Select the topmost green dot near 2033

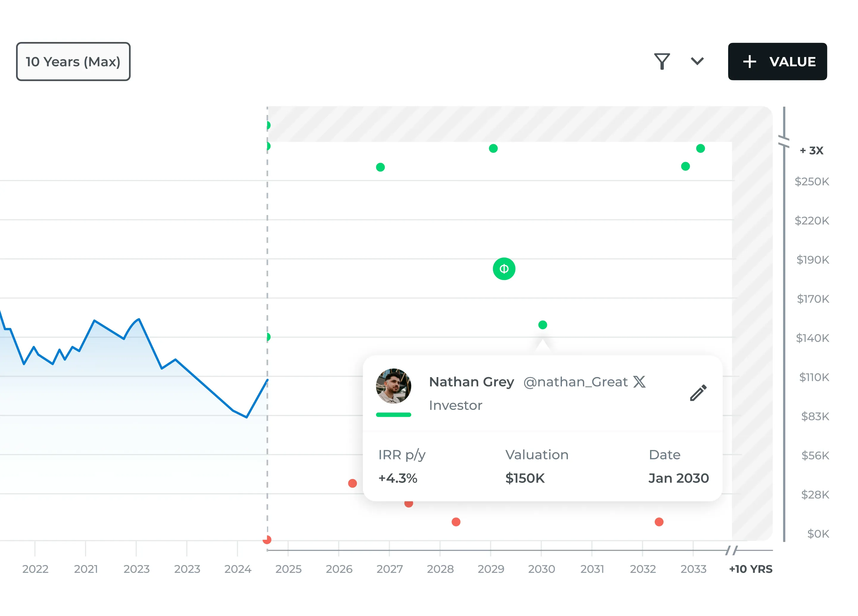pyautogui.click(x=700, y=149)
